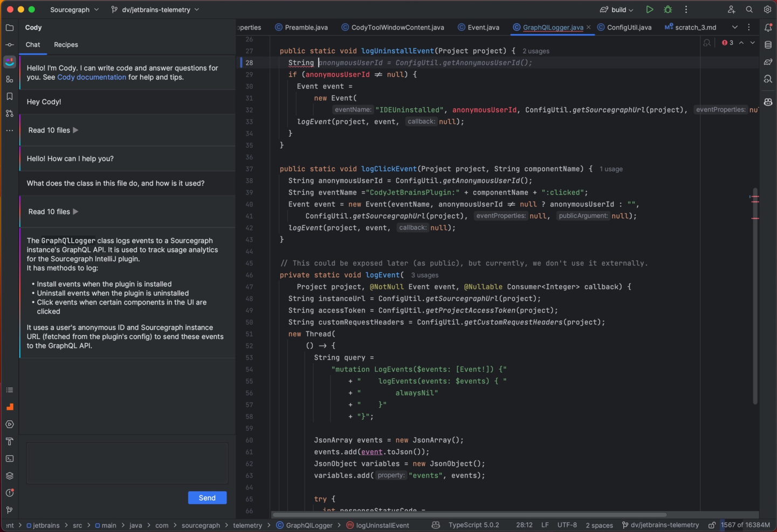
Task: Show hidden editor tabs dropdown
Action: [x=734, y=27]
